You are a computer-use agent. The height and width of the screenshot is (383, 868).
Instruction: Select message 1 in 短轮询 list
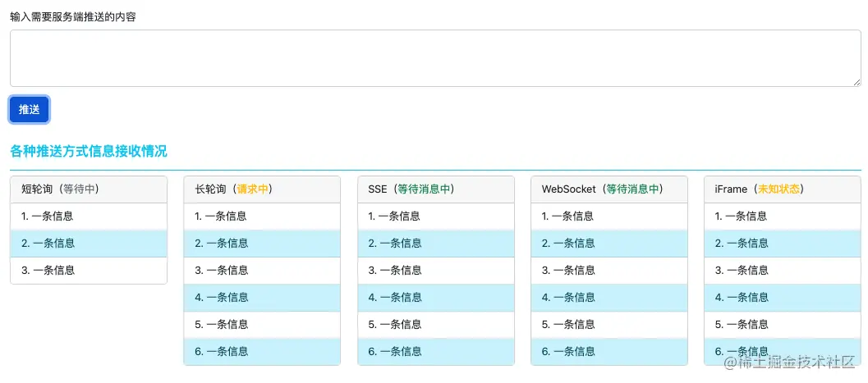[89, 217]
